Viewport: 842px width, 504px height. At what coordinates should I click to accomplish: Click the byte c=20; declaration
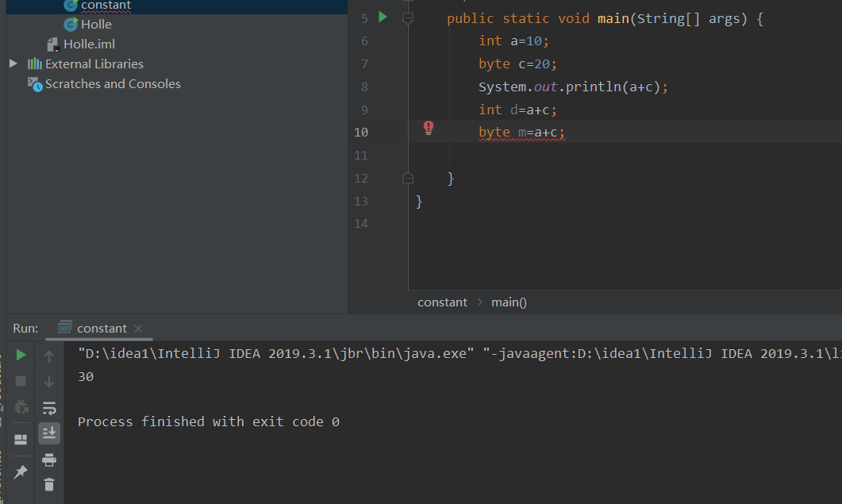517,64
